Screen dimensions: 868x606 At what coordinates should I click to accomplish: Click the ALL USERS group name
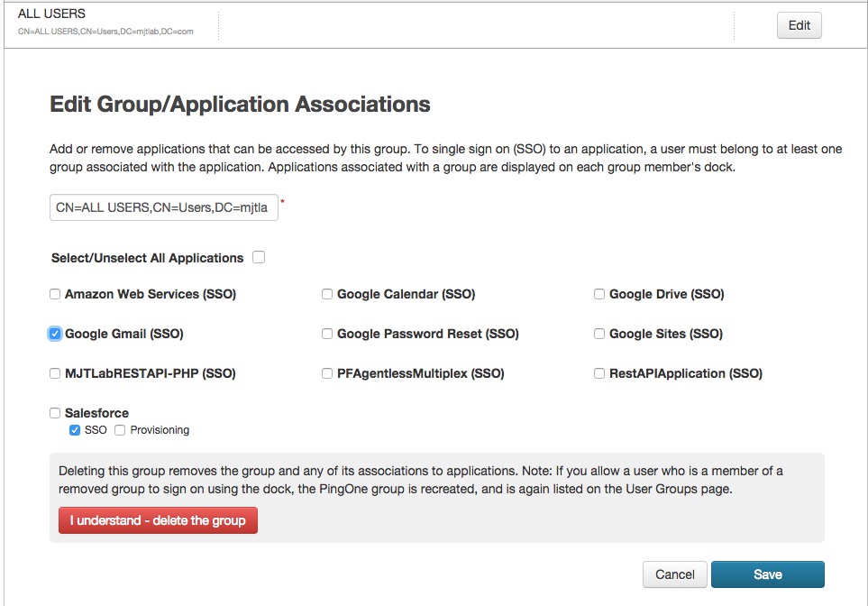point(51,14)
